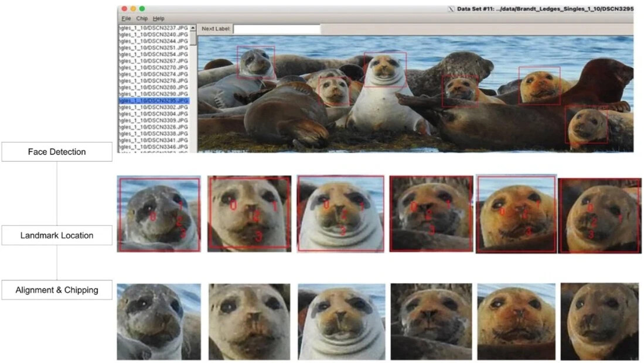Select DSCN3240.JPG in the file list
The width and height of the screenshot is (644, 363).
[x=154, y=35]
